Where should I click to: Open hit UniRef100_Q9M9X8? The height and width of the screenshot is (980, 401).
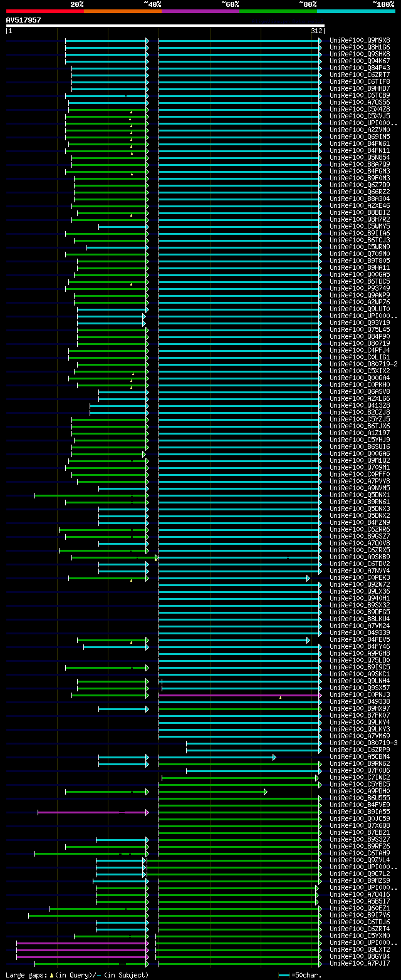tap(360, 40)
